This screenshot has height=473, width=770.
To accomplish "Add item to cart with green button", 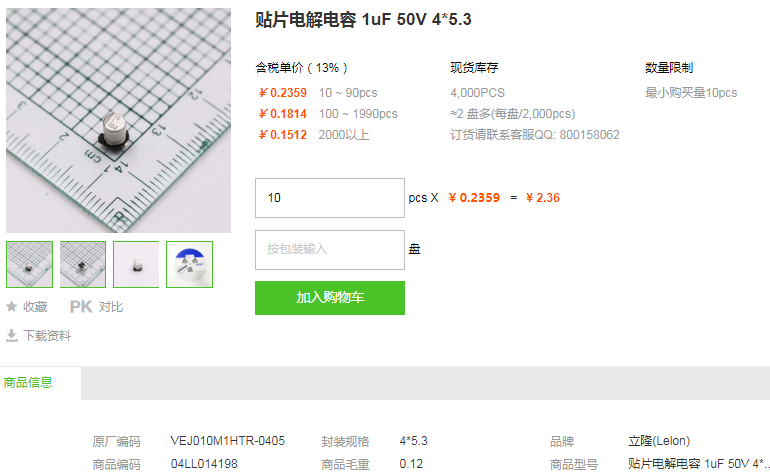I will (330, 298).
